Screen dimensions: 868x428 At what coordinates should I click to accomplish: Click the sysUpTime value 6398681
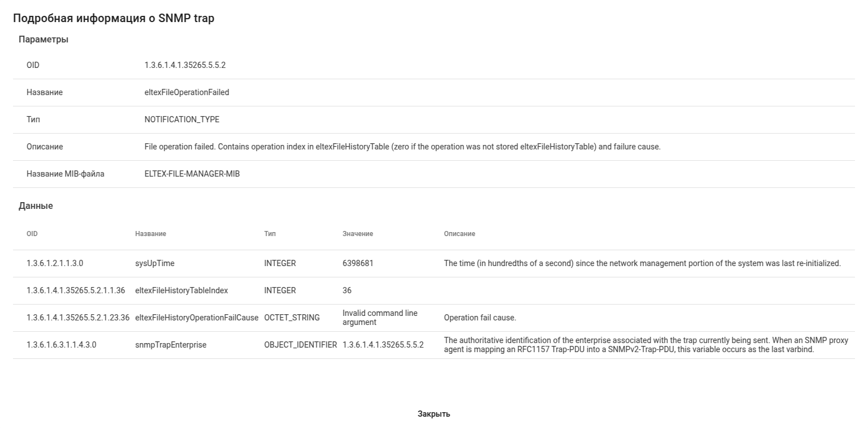coord(358,263)
